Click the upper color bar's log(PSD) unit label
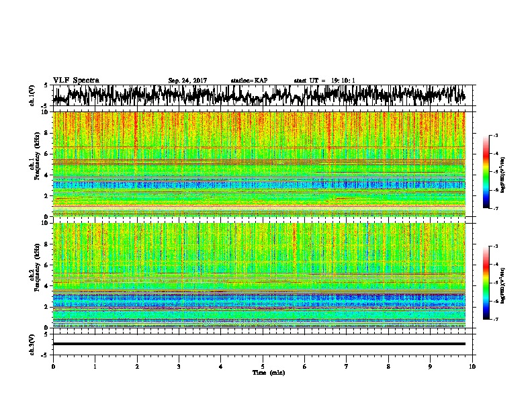Image resolution: width=532 pixels, height=411 pixels. pyautogui.click(x=503, y=175)
